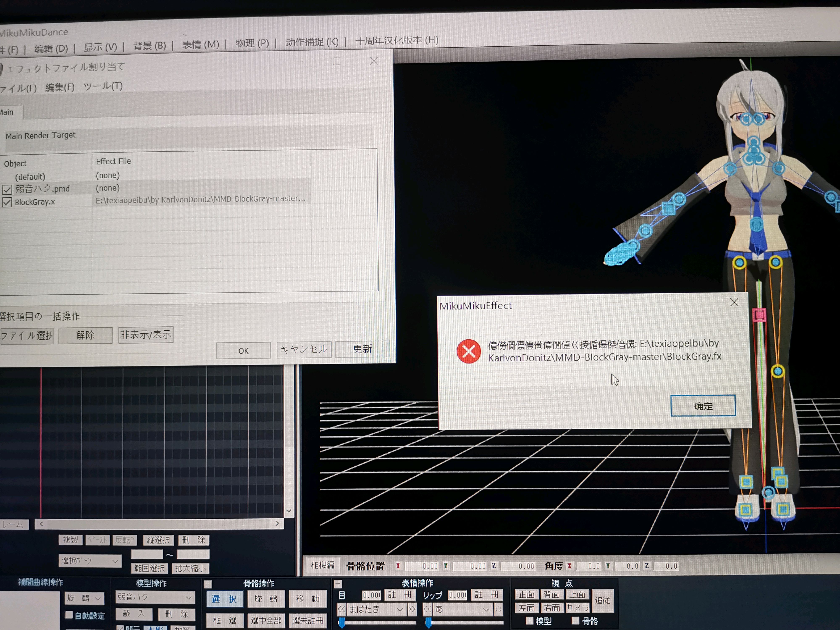Click the 縦選択 button
Screen dimensions: 840x630
pos(158,540)
